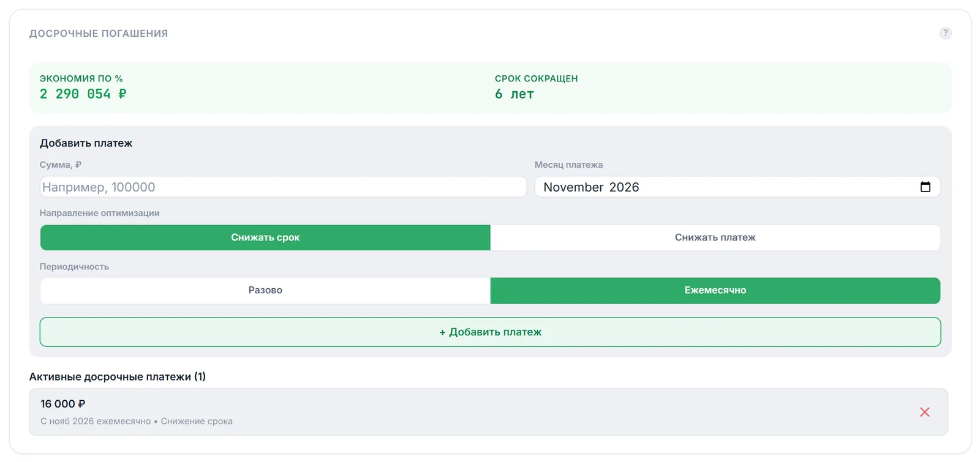Select the 2026 year segment
The height and width of the screenshot is (462, 980).
coord(624,187)
